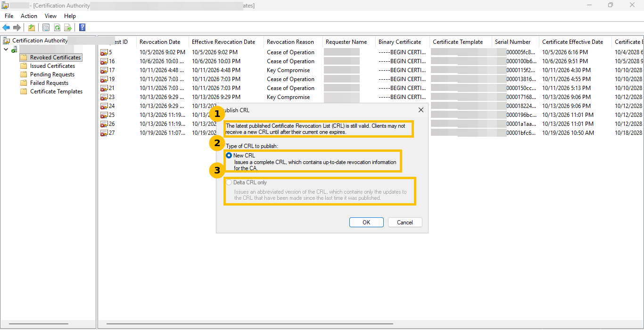Click BEGIN CERTI... binary cell for request 19
Image resolution: width=644 pixels, height=330 pixels.
pyautogui.click(x=402, y=79)
